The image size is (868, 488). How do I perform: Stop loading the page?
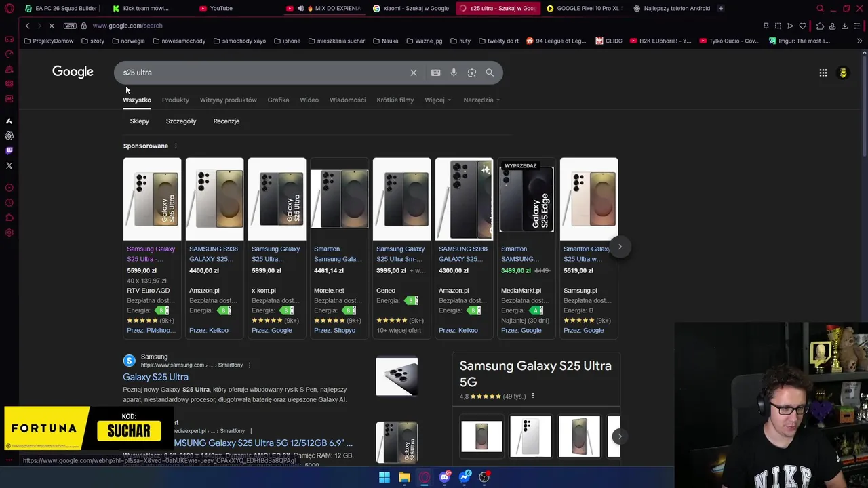click(x=52, y=26)
